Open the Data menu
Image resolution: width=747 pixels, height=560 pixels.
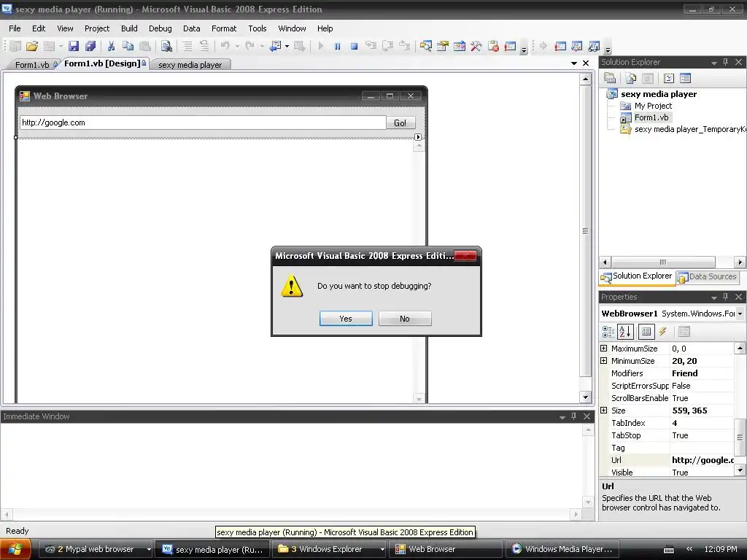(192, 28)
